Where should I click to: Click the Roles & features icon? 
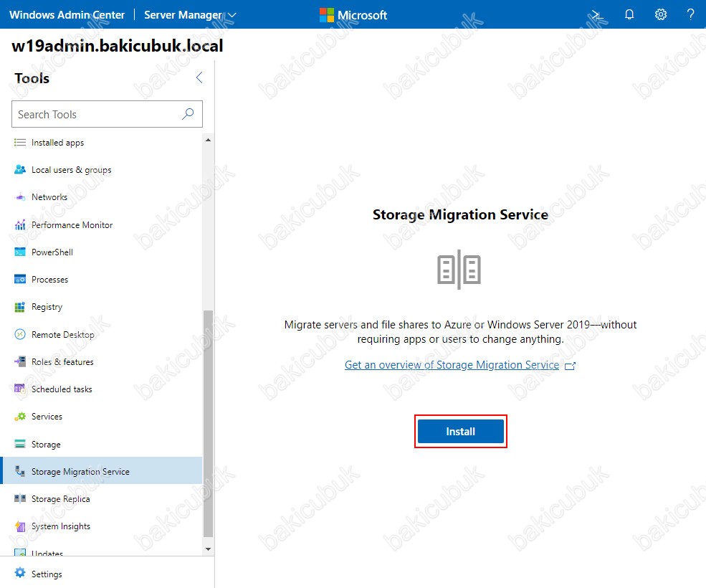pos(20,361)
